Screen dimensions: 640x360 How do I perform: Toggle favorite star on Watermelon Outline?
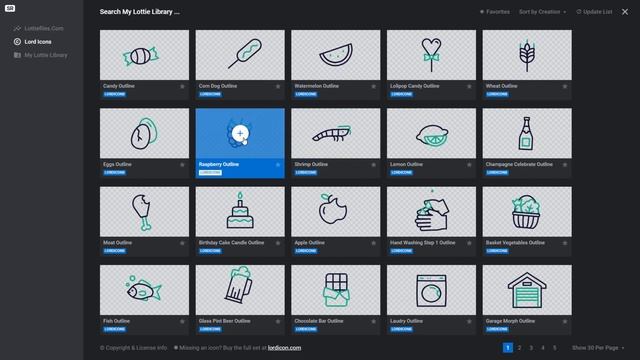coord(373,87)
